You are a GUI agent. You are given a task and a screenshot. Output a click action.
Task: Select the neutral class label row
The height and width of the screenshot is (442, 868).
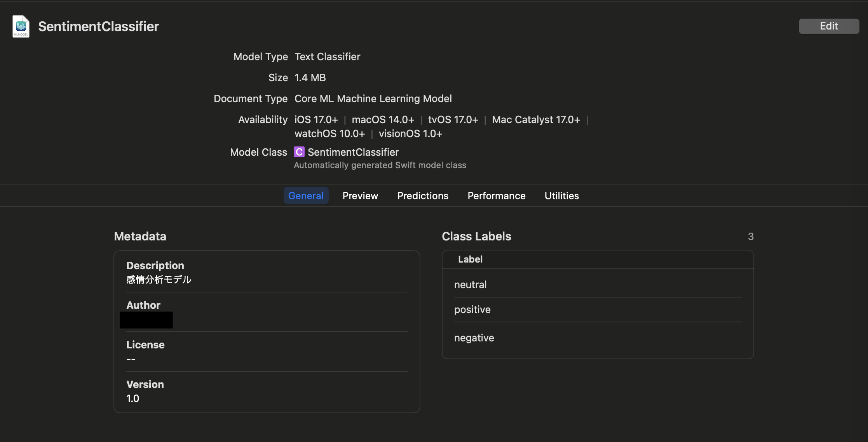click(x=470, y=284)
